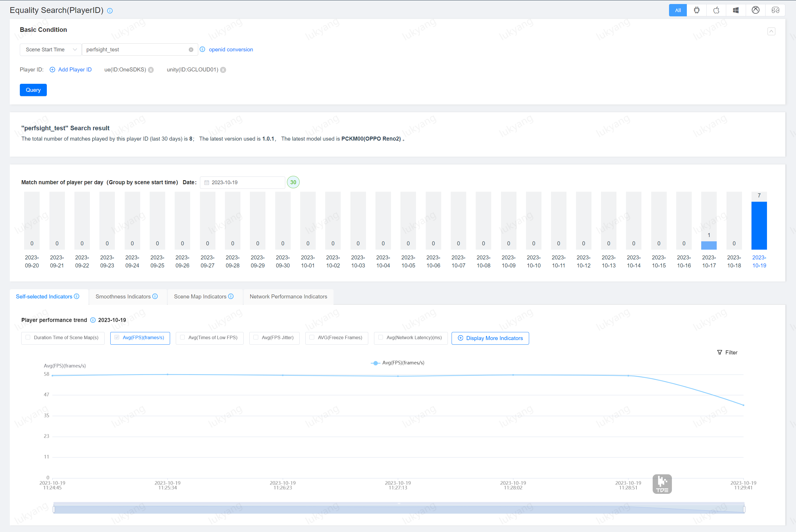Filter by game console controller icon
796x532 pixels.
tap(775, 10)
